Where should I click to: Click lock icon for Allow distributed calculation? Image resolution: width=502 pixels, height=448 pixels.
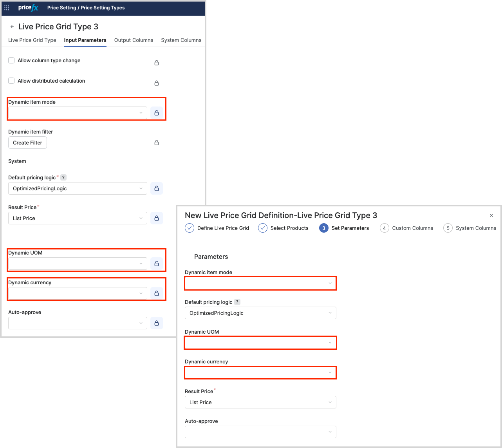pyautogui.click(x=157, y=83)
